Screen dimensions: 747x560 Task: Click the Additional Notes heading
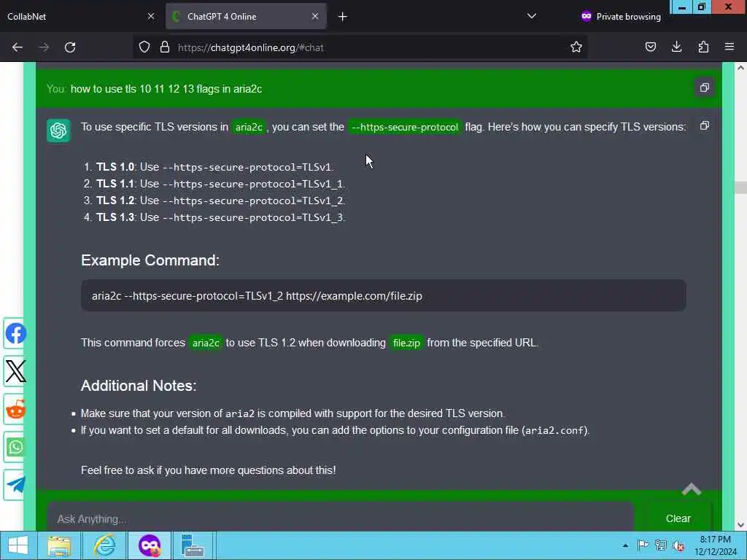(x=139, y=386)
